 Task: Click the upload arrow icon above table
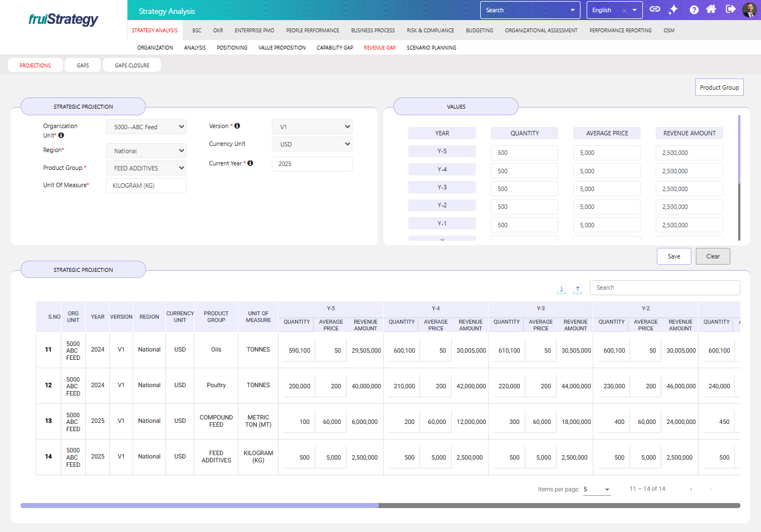pyautogui.click(x=578, y=290)
